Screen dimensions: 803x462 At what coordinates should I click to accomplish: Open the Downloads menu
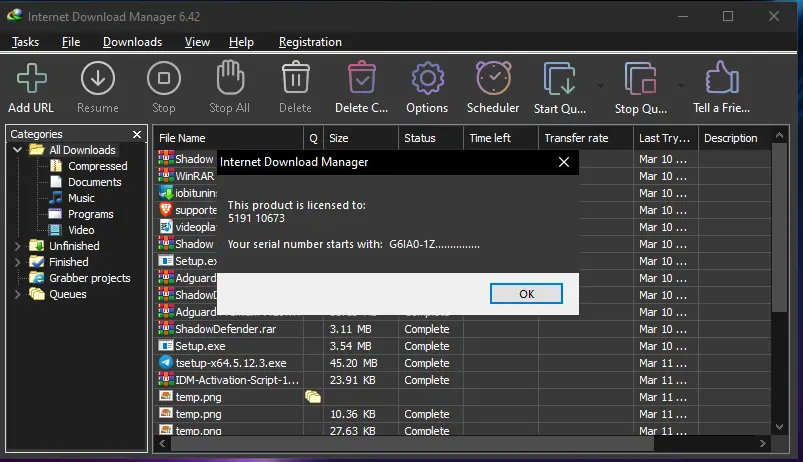tap(132, 42)
